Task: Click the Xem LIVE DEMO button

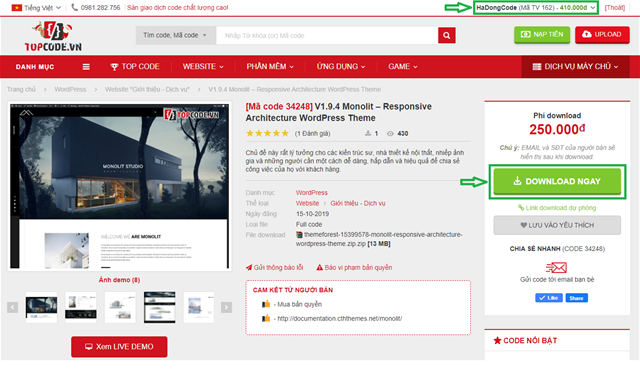Action: (x=119, y=347)
